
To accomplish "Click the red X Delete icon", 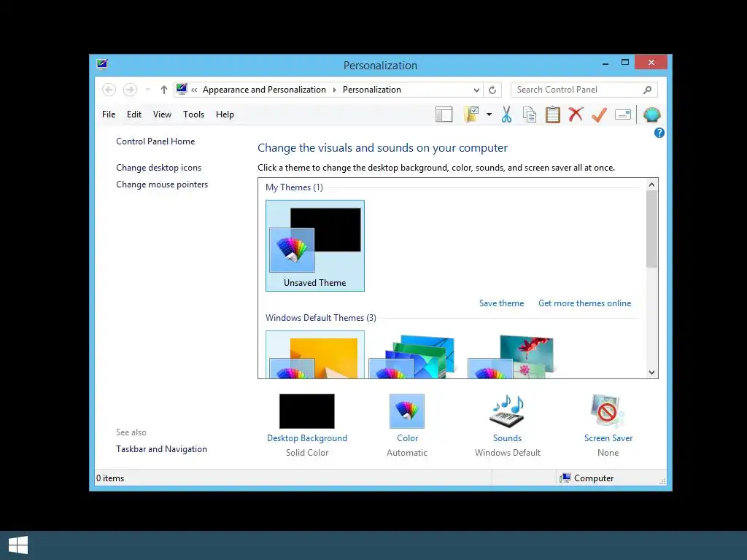I will click(576, 114).
